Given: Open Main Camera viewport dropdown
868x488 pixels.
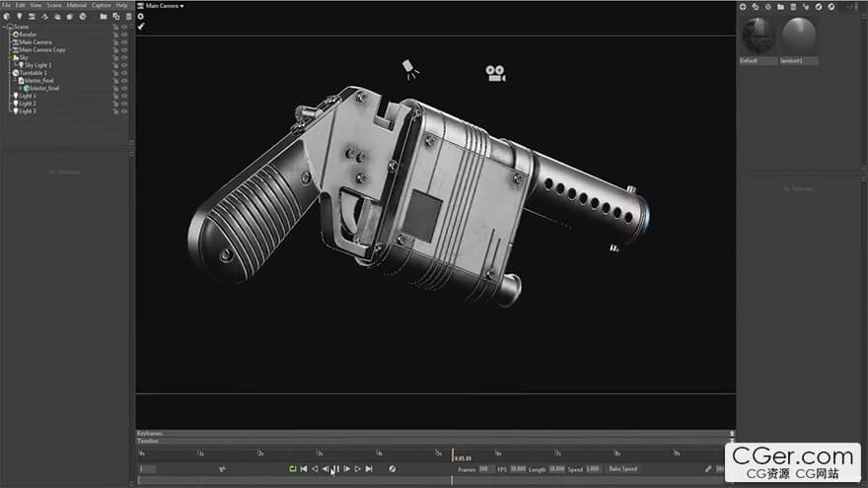Looking at the screenshot, I should click(161, 6).
